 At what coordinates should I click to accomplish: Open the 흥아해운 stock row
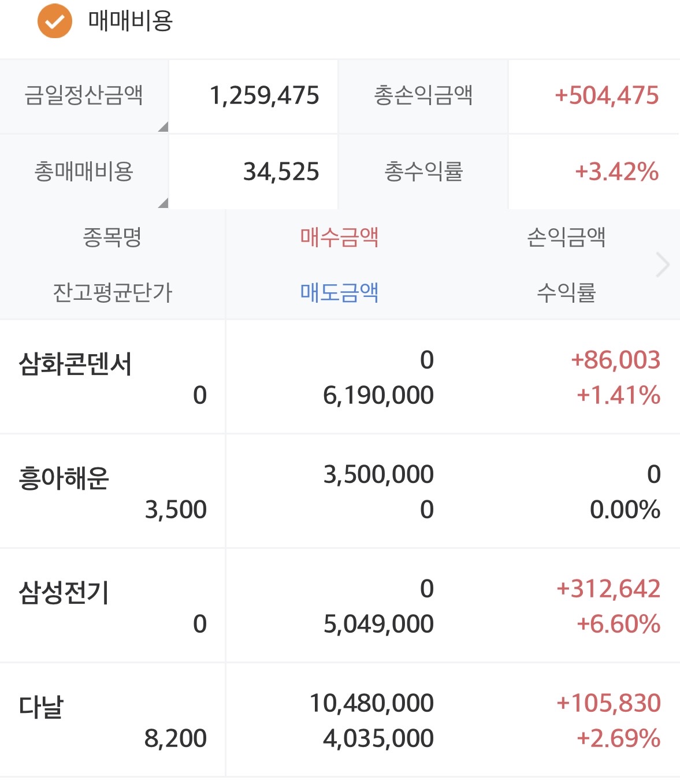64,479
